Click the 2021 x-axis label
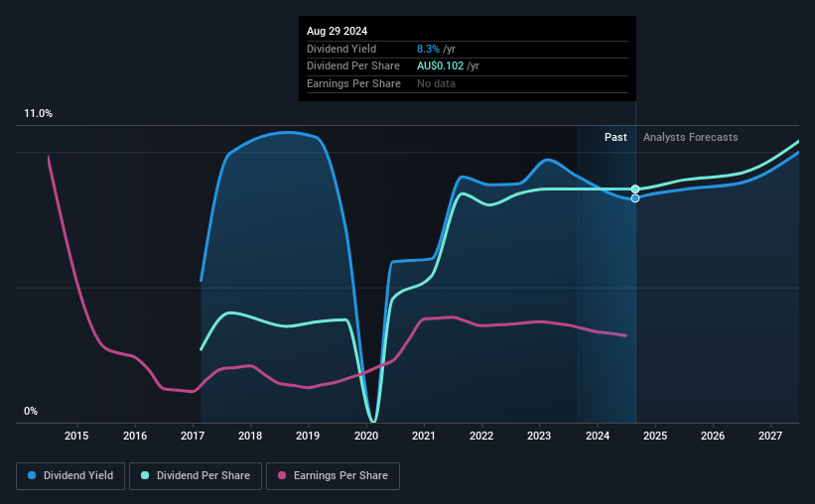Image resolution: width=815 pixels, height=504 pixels. (x=424, y=436)
